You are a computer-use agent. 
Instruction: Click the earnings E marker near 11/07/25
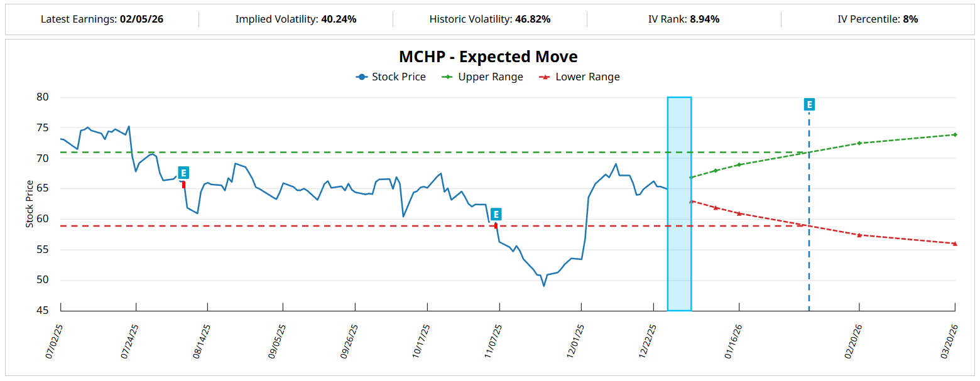(x=496, y=214)
